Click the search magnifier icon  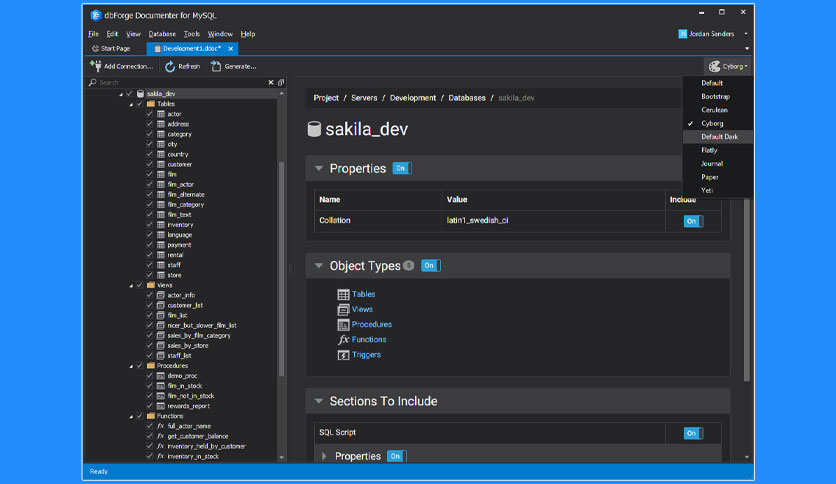coord(93,82)
